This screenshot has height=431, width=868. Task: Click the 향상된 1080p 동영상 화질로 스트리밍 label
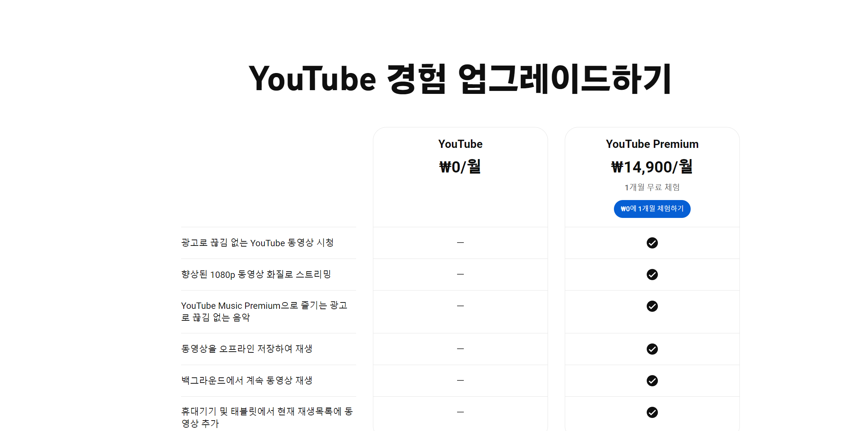(256, 275)
